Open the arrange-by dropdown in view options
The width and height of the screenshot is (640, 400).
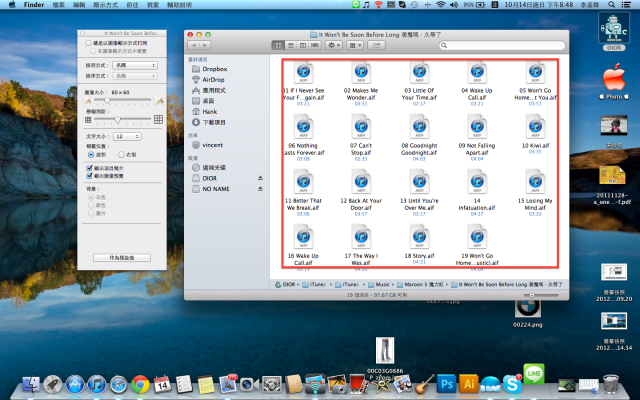pos(135,65)
